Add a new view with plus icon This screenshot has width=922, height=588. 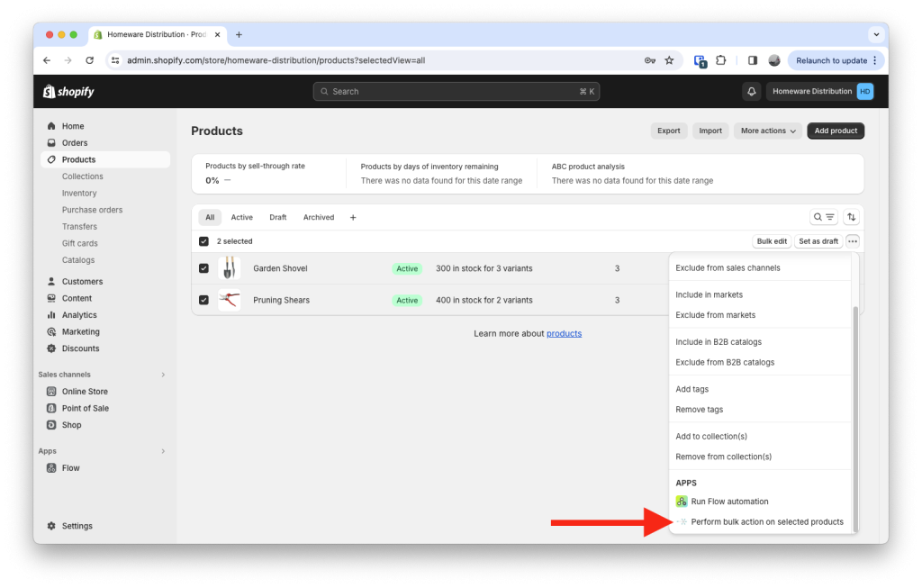click(353, 218)
